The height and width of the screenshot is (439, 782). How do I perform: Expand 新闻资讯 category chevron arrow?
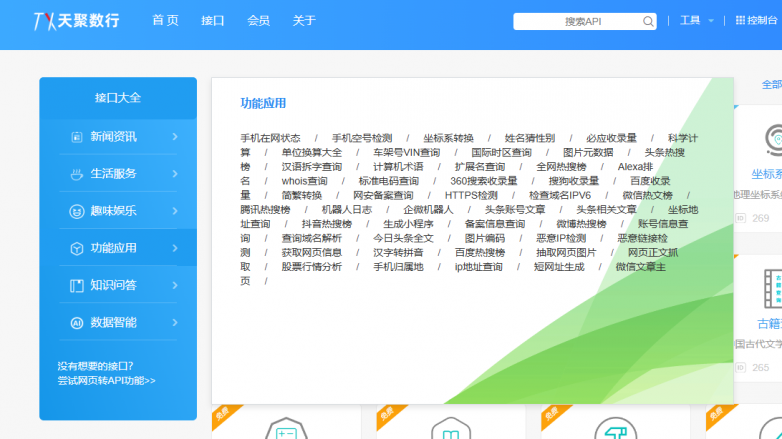tap(175, 136)
